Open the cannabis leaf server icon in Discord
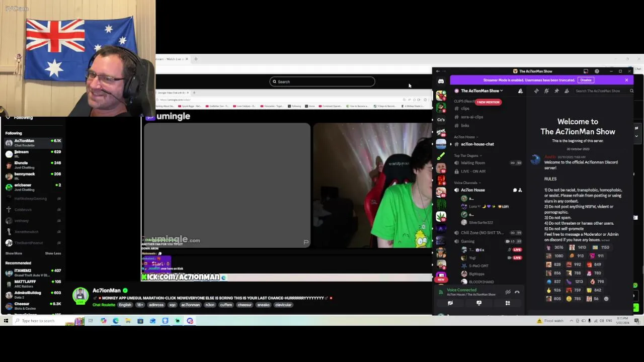644x362 pixels. 441,216
